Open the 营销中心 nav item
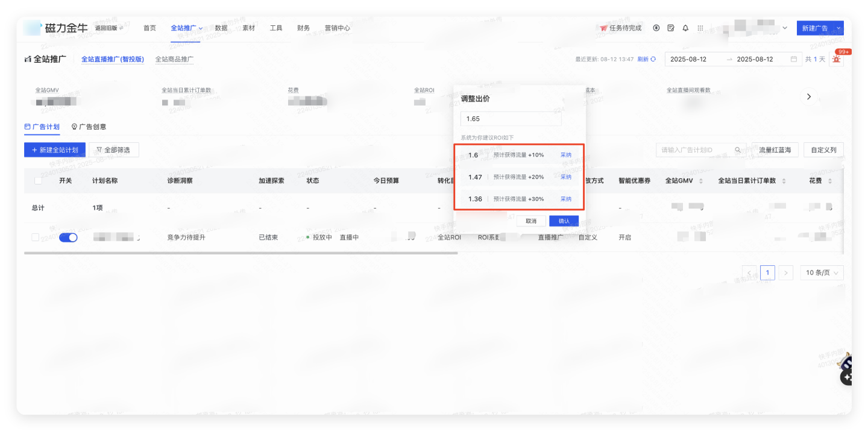 tap(338, 28)
